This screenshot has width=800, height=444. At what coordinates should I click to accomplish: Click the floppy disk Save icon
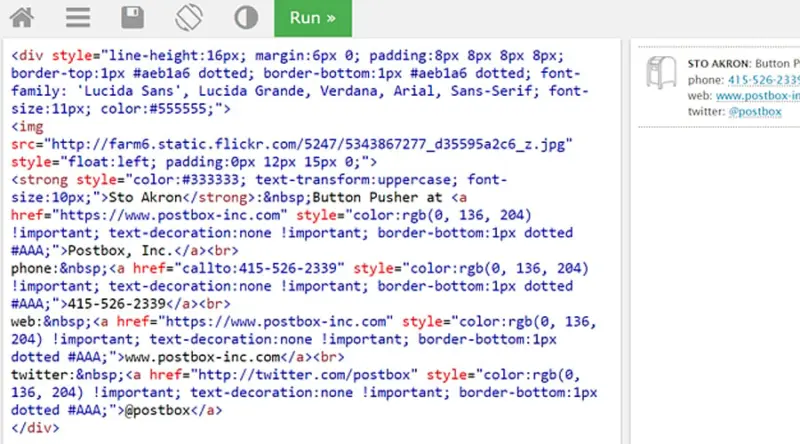coord(133,17)
